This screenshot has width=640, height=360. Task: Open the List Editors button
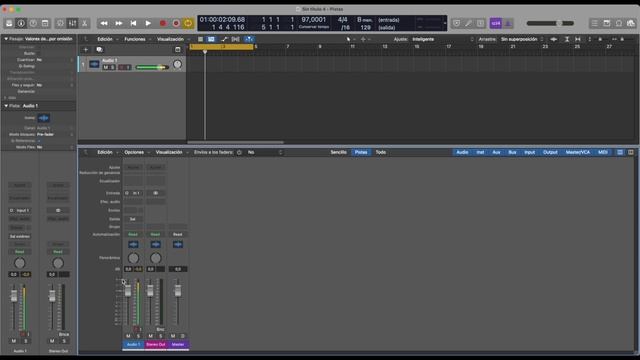[594, 23]
